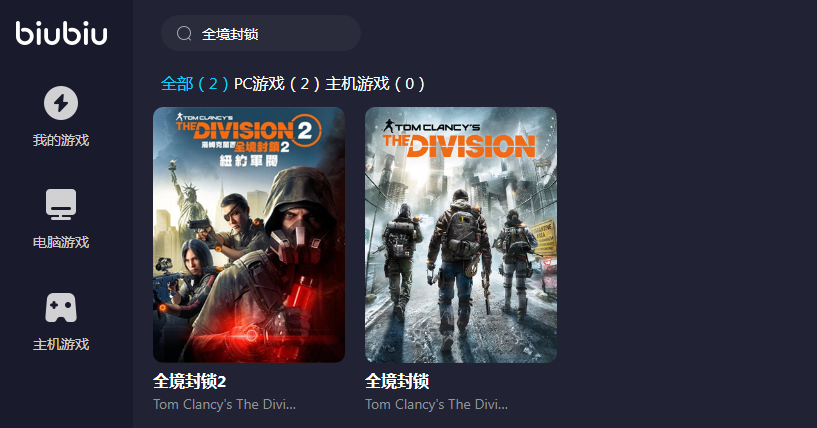Viewport: 817px width, 428px height.
Task: Click the 电脑游戏 sidebar label
Action: pyautogui.click(x=61, y=242)
